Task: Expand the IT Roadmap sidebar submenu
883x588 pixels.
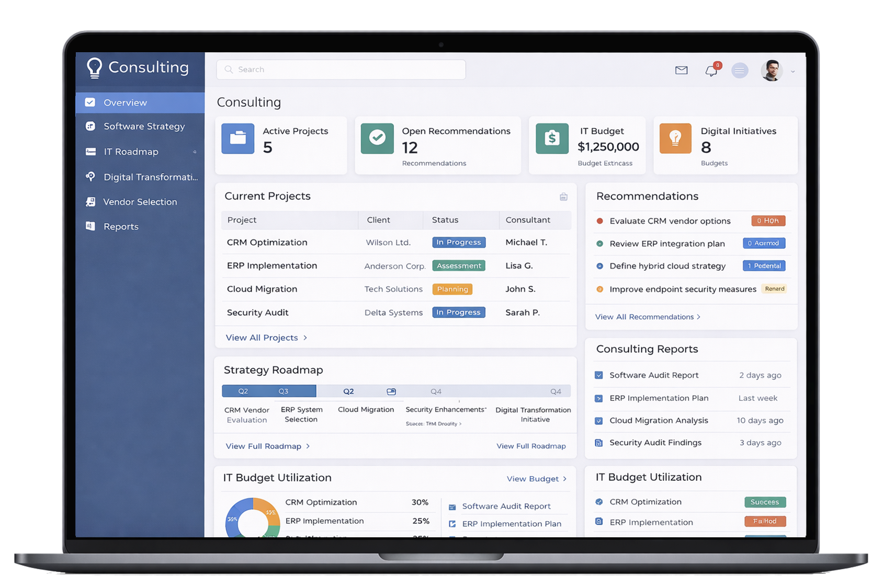Action: tap(195, 152)
